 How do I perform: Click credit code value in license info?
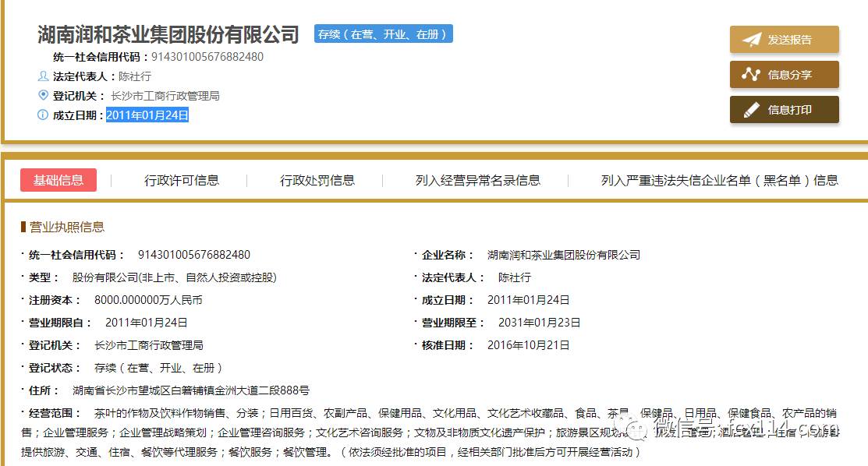point(194,255)
